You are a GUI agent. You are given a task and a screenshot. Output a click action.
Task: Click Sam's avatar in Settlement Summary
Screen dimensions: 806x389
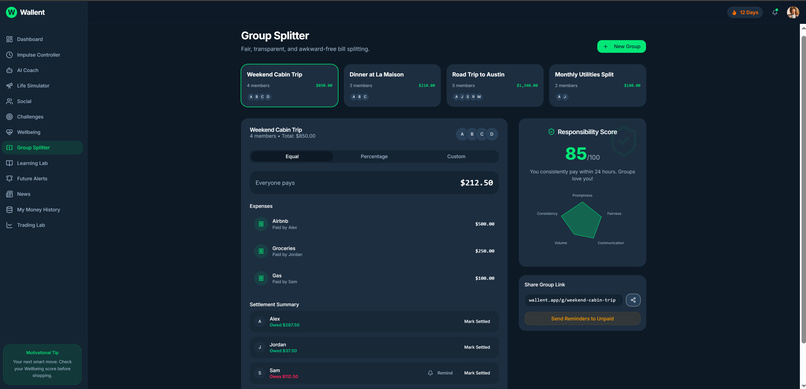pos(260,373)
